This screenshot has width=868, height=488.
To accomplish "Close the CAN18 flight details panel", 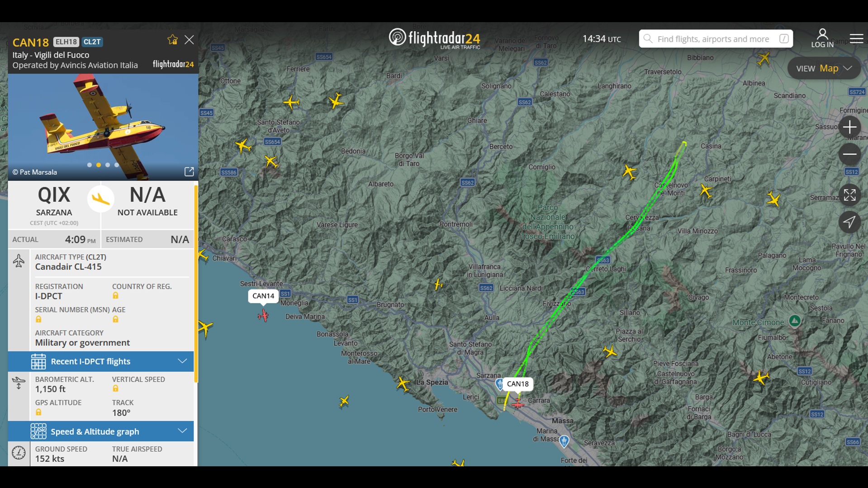I will (x=189, y=40).
